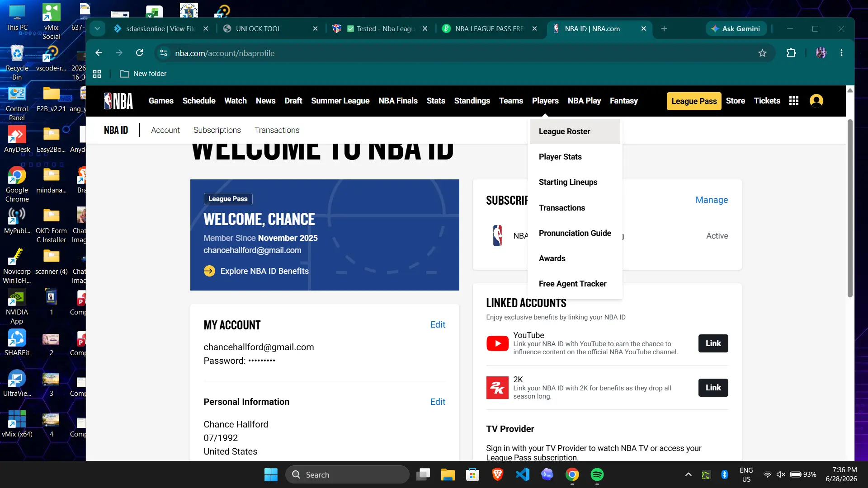Select Transactions in the Players dropdown
This screenshot has height=488, width=868.
pyautogui.click(x=575, y=208)
